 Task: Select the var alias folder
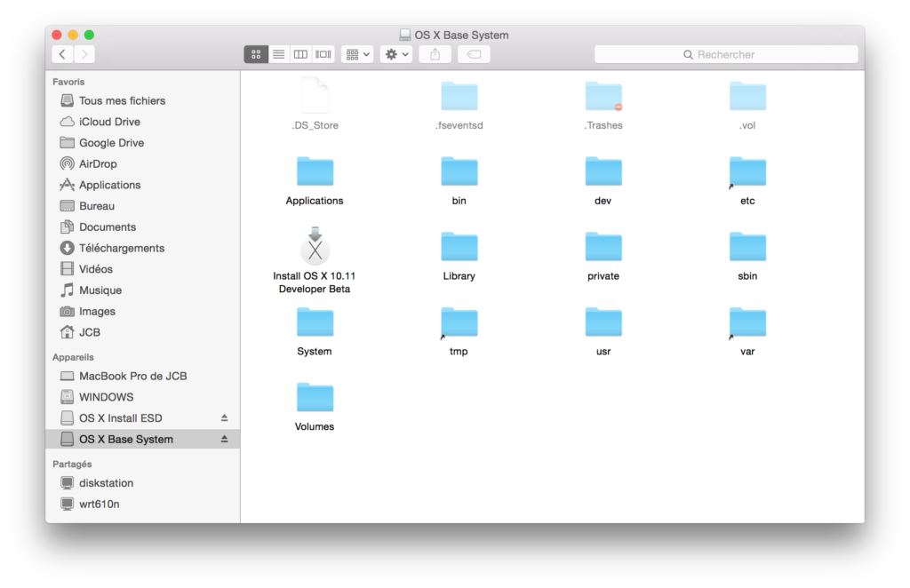(747, 322)
